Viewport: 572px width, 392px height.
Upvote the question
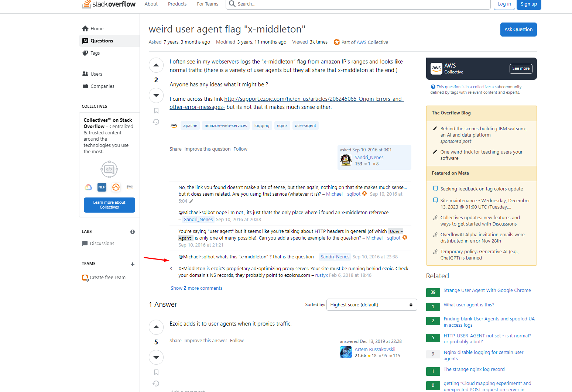[x=156, y=65]
